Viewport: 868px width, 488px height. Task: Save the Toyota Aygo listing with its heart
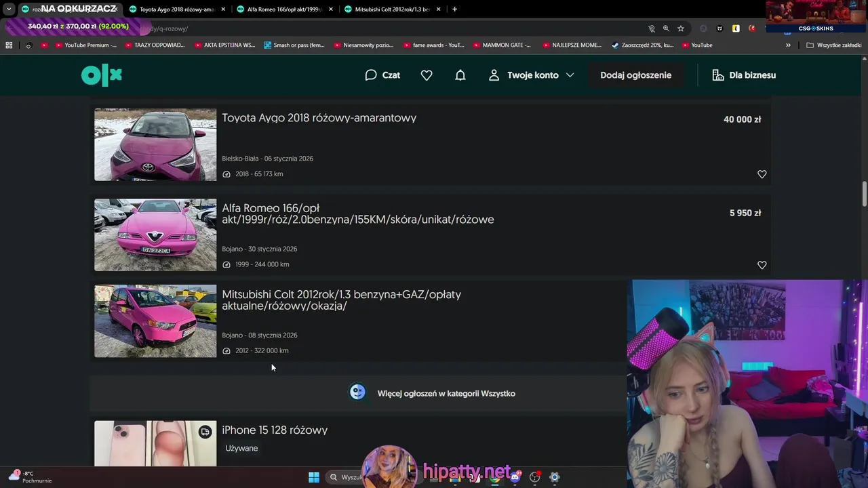tap(762, 174)
